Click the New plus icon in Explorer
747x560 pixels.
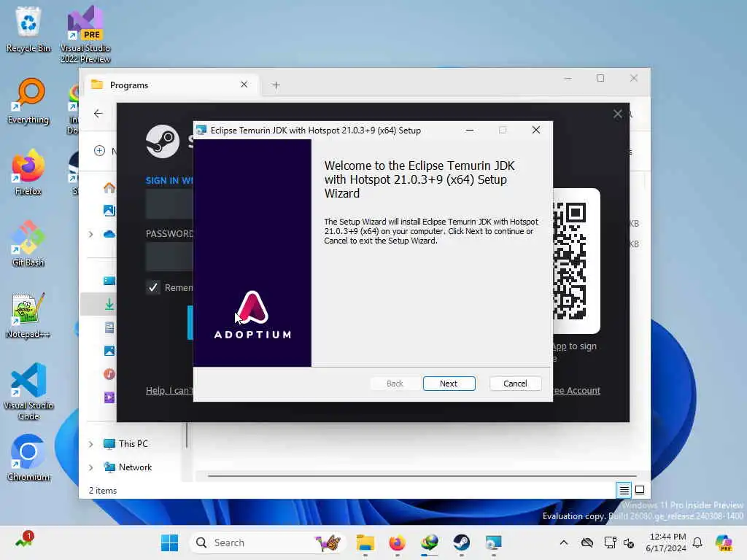[x=99, y=151]
